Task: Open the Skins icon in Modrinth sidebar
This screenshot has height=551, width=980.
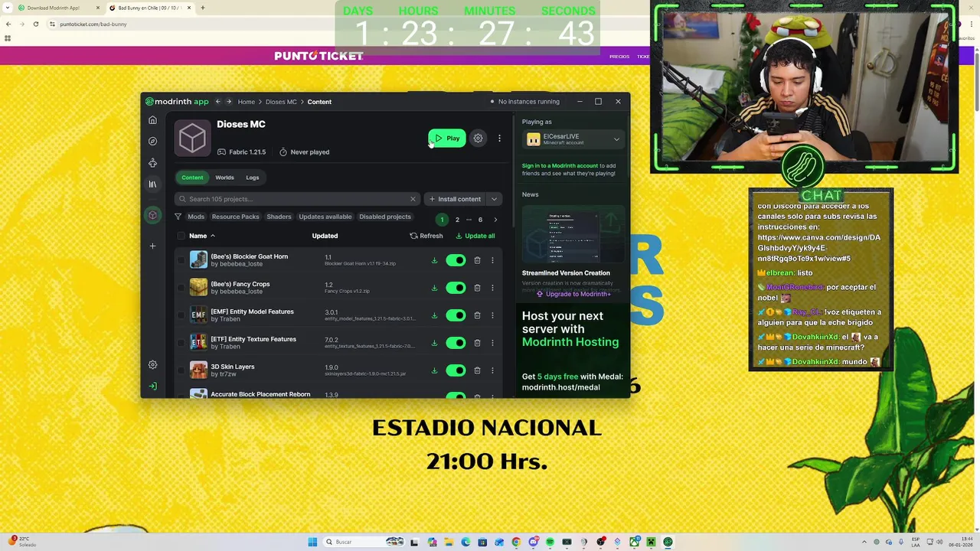Action: [152, 163]
